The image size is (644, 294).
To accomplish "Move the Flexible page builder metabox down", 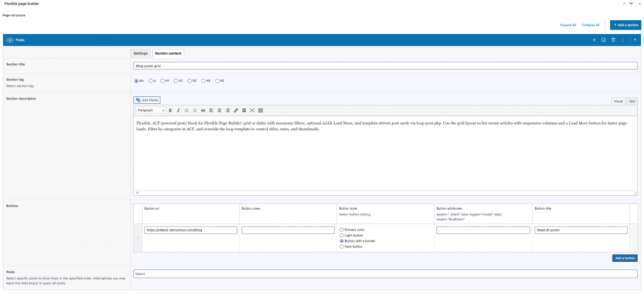I will click(x=631, y=3).
